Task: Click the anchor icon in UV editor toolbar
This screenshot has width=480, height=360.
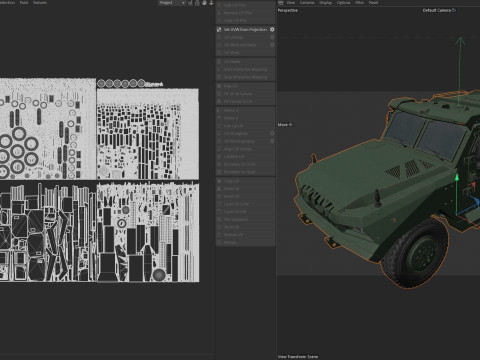Action: tap(211, 3)
